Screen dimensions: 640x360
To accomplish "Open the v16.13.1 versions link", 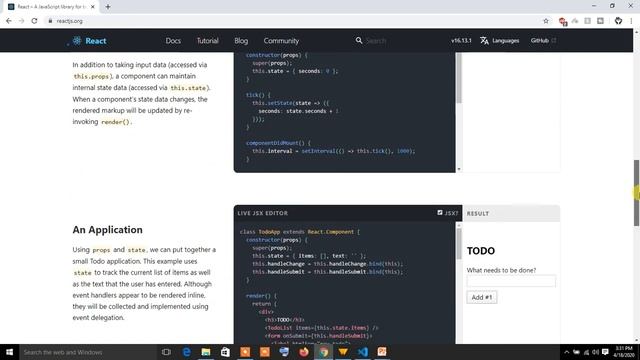I will (461, 40).
